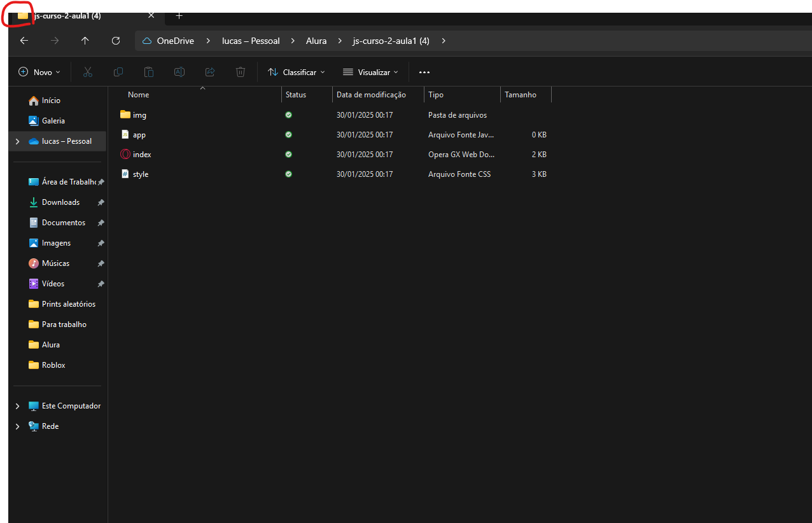
Task: Click the Rename icon in the toolbar
Action: click(179, 72)
